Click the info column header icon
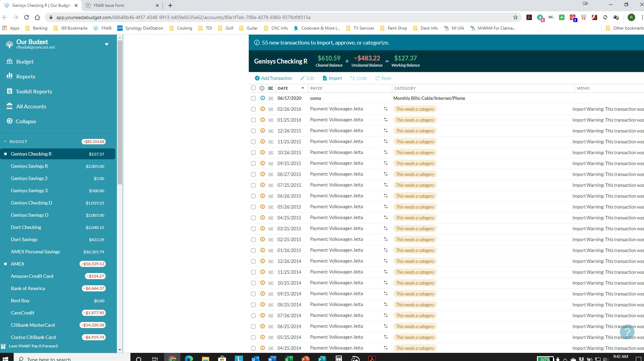 [x=262, y=88]
